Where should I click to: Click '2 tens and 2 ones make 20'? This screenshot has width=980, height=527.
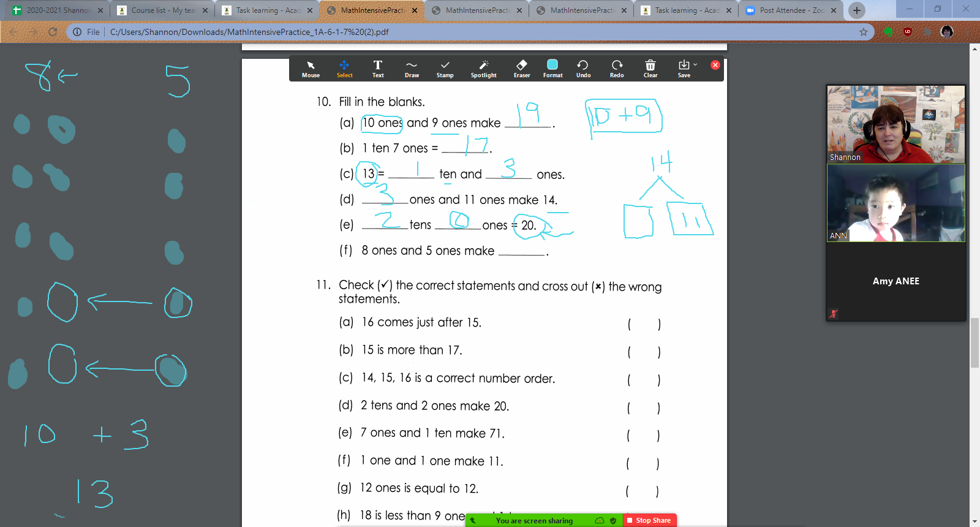point(435,406)
